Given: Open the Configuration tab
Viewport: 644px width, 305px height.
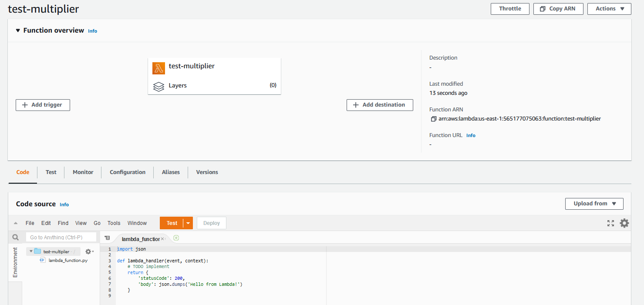Looking at the screenshot, I should point(128,172).
